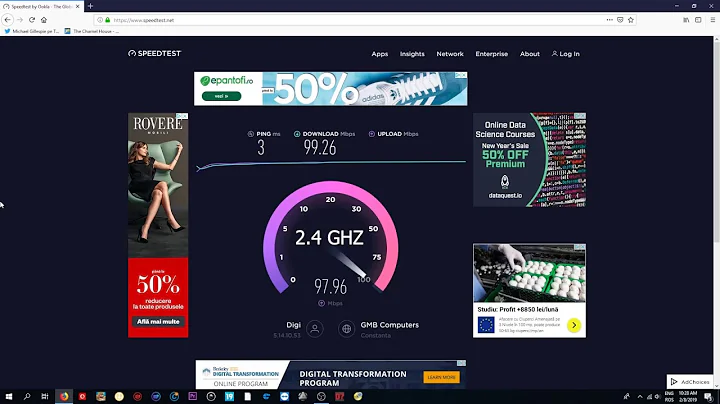This screenshot has height=404, width=720.
Task: Open the About menu item
Action: coord(530,54)
